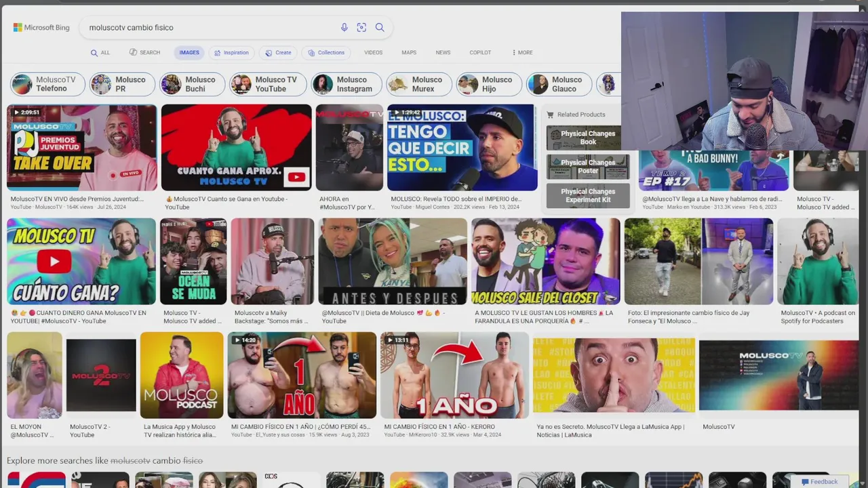Open the Collections tab
This screenshot has width=868, height=488.
click(326, 53)
